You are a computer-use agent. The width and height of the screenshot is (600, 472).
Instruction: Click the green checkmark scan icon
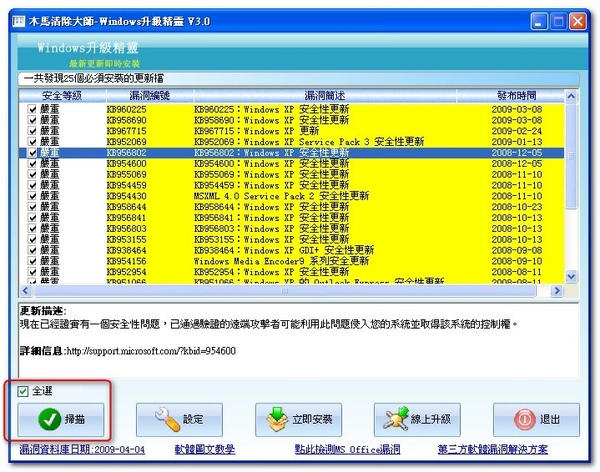click(x=50, y=420)
